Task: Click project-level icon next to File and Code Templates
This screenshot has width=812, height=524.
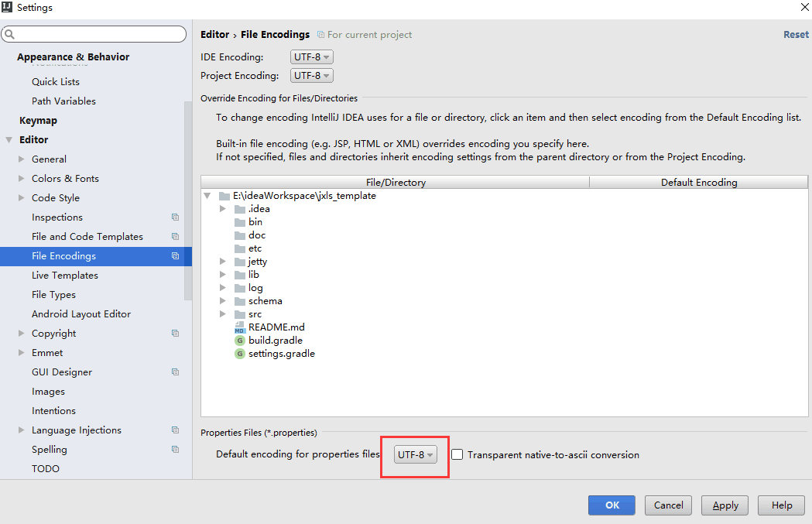Action: [x=175, y=236]
